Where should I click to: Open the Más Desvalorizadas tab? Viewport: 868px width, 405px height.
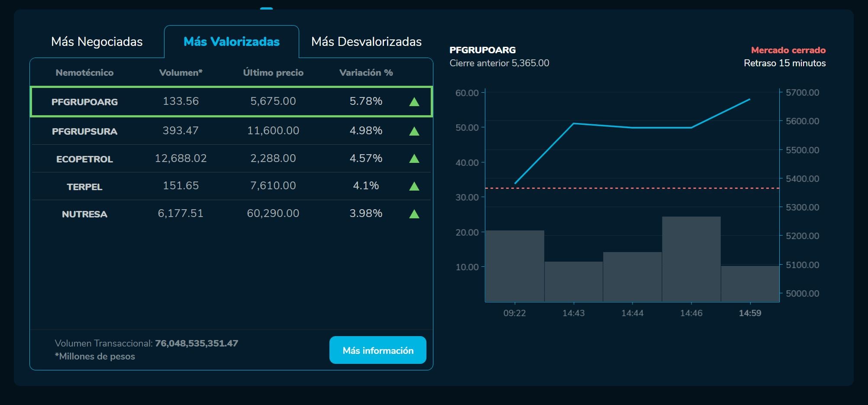click(366, 42)
